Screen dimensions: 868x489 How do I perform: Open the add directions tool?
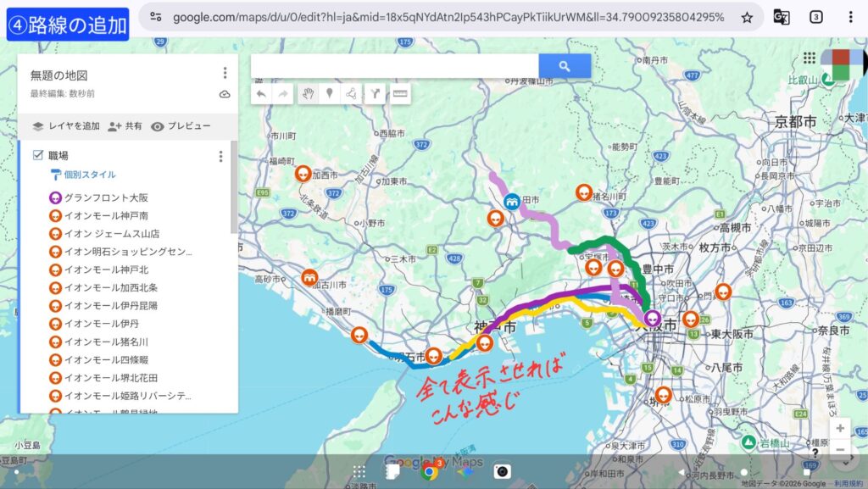coord(376,94)
